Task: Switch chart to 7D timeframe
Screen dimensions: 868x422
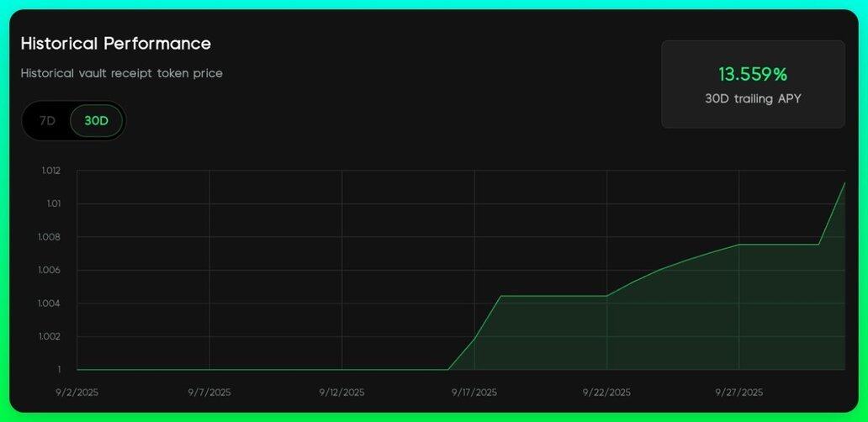Action: 47,121
